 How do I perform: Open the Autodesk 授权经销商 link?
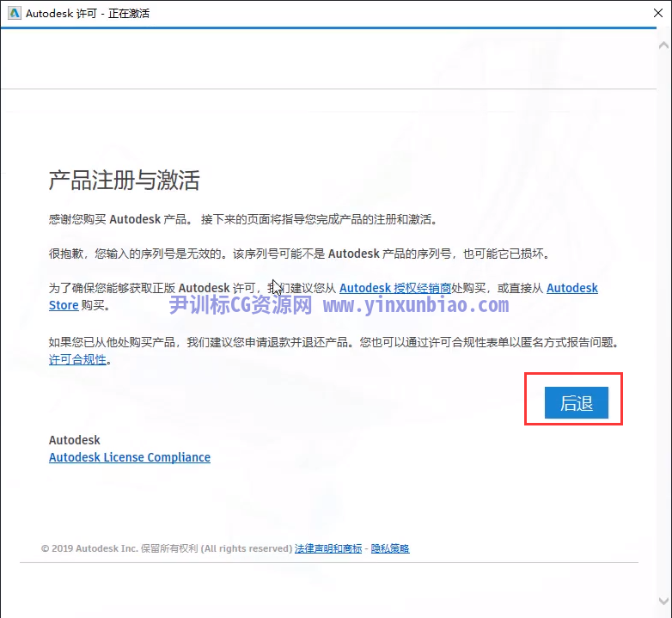(x=394, y=288)
